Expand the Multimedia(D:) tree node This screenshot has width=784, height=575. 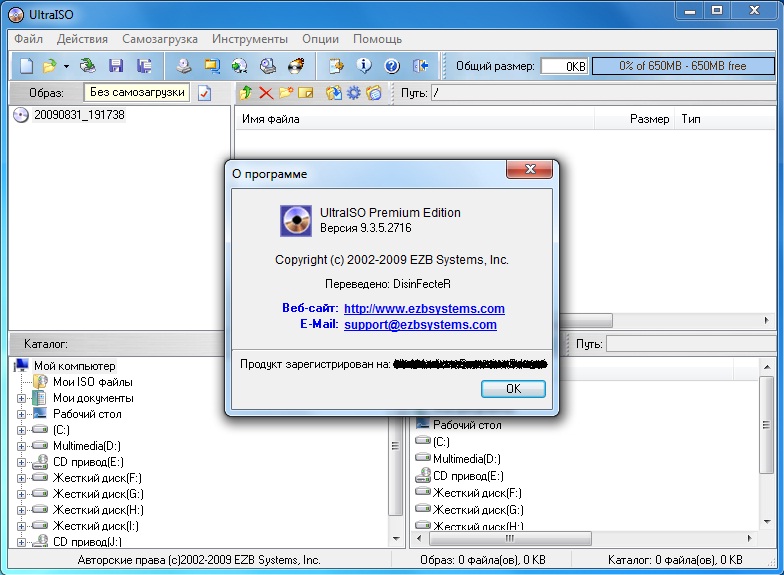(x=22, y=446)
